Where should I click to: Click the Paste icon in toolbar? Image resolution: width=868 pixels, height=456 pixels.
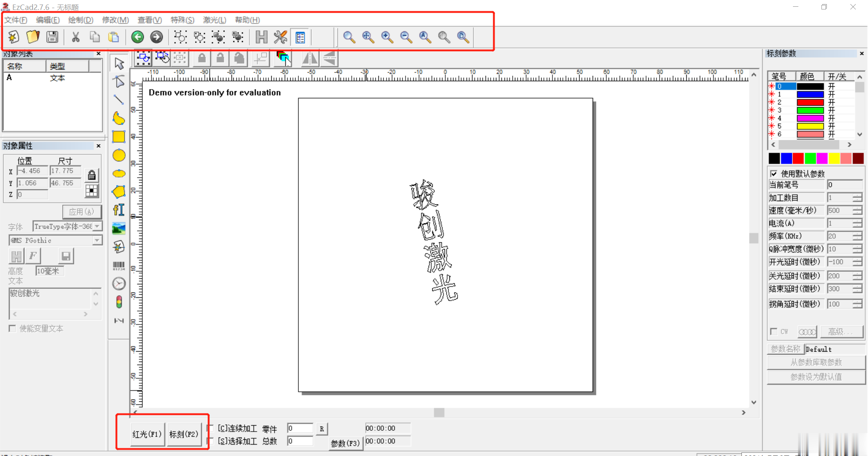[114, 37]
